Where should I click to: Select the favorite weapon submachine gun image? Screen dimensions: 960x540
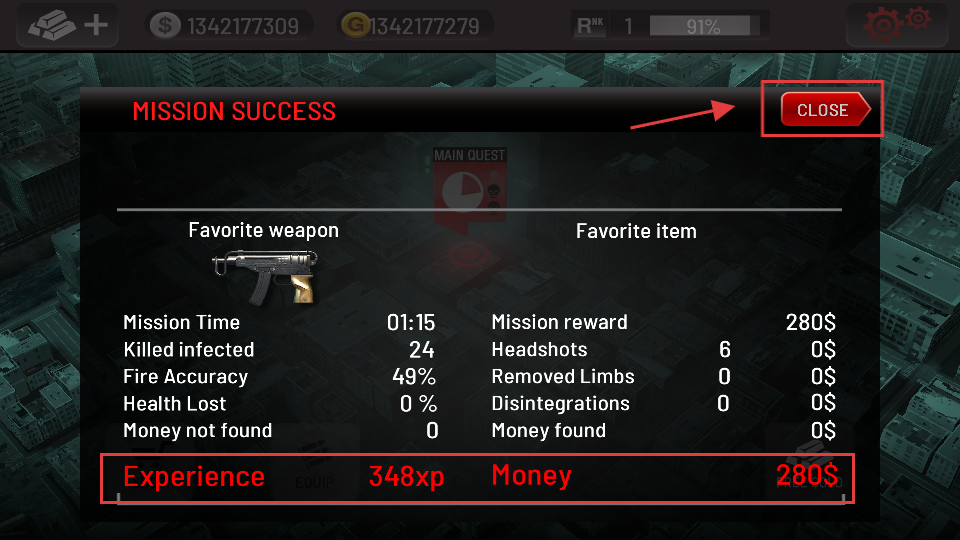click(266, 277)
